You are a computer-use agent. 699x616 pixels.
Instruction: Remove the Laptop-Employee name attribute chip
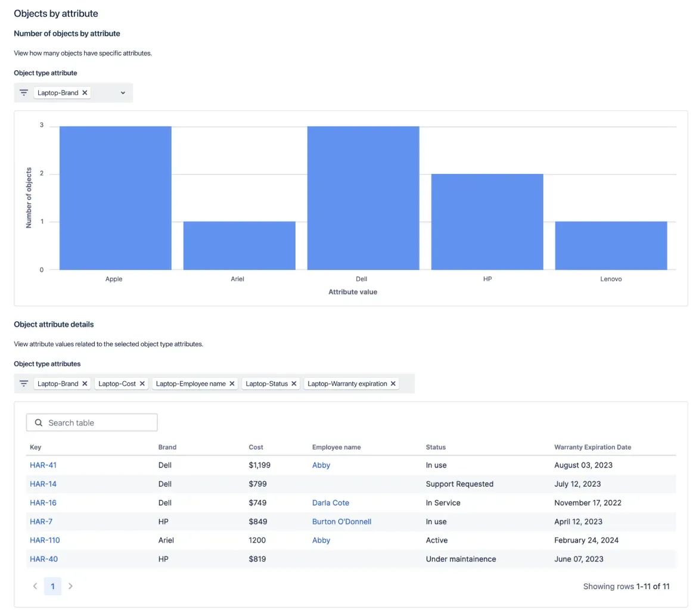click(x=232, y=383)
